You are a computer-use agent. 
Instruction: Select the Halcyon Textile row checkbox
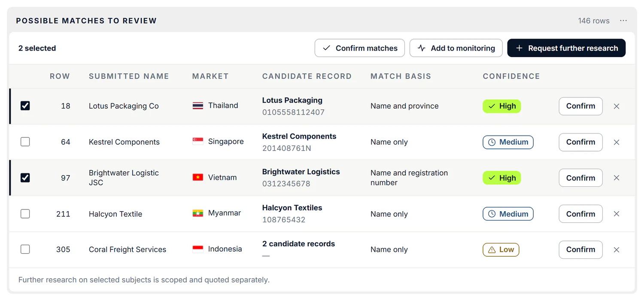pos(25,213)
